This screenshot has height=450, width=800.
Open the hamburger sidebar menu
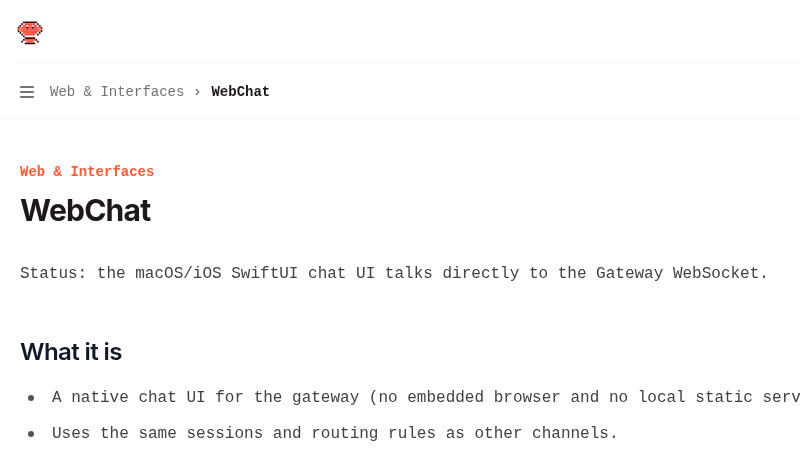[x=27, y=92]
